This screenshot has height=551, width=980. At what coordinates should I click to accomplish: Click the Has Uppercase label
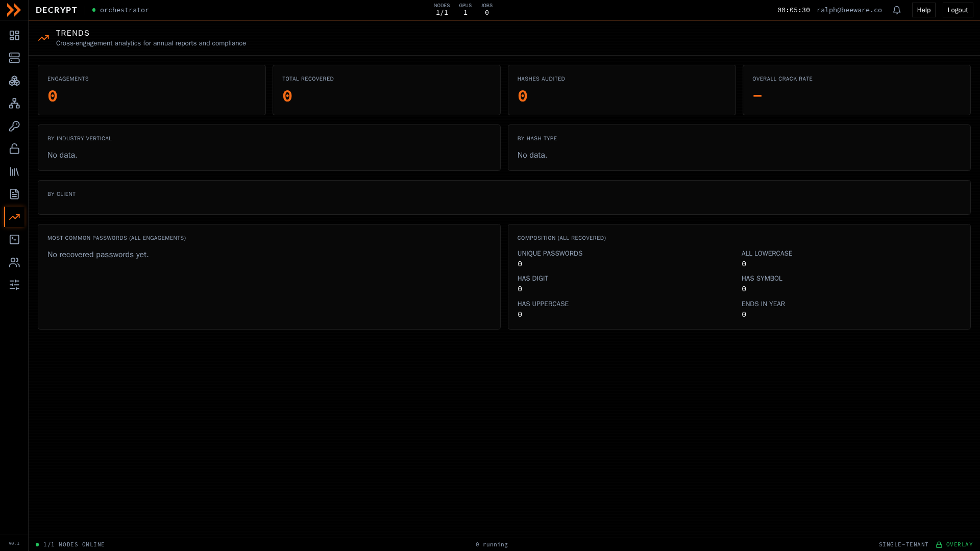click(543, 304)
